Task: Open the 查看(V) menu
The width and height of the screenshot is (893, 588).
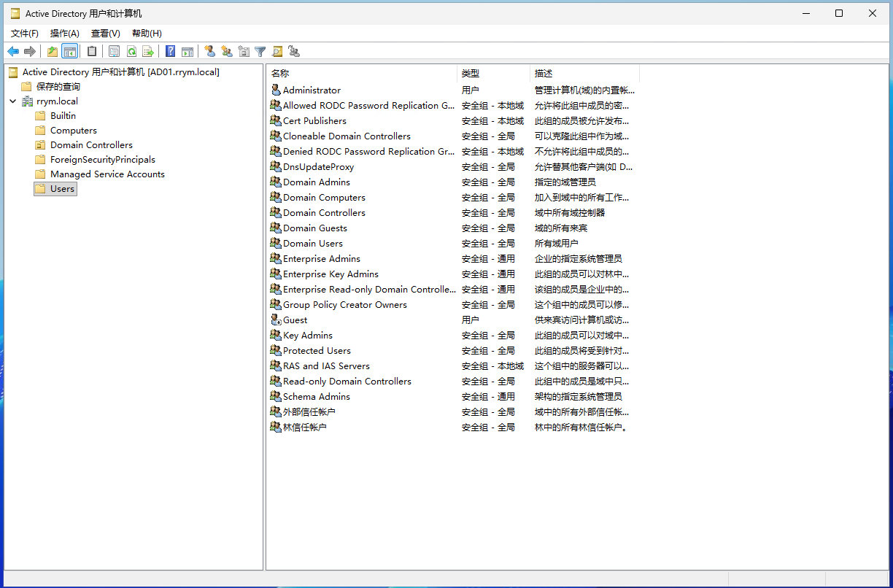Action: tap(105, 34)
